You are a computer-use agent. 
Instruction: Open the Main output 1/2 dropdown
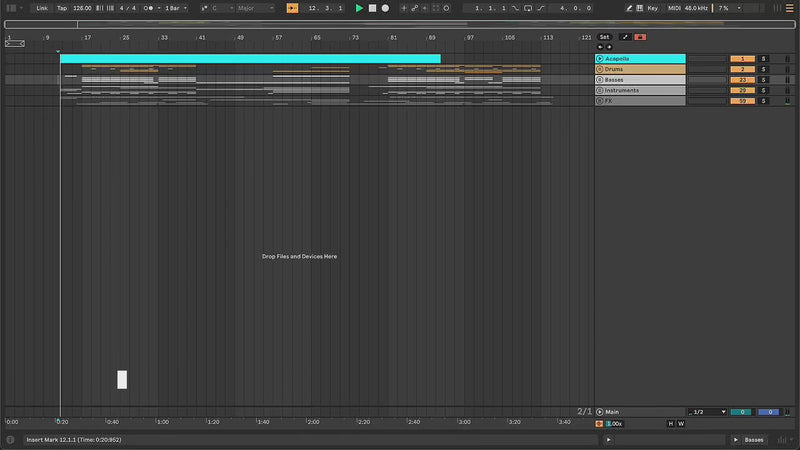[x=707, y=412]
